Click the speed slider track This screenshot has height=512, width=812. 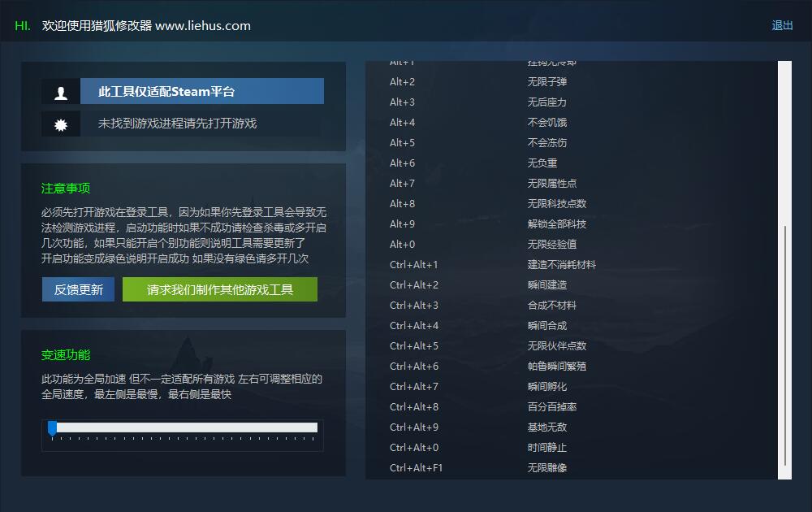point(184,427)
